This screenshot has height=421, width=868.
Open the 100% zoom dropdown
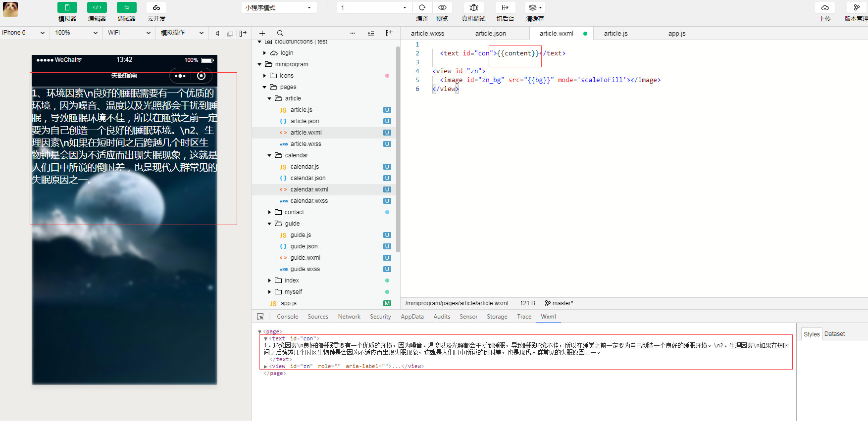tap(76, 33)
